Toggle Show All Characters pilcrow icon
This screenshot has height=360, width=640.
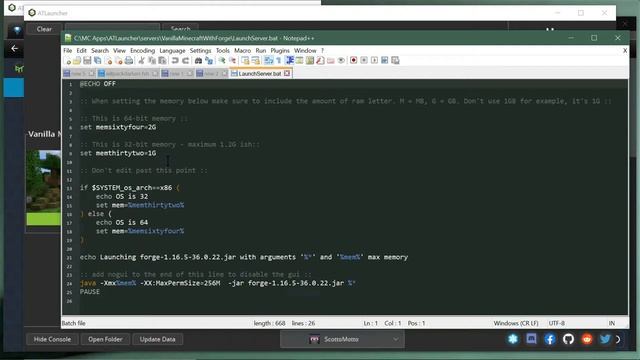pos(279,61)
